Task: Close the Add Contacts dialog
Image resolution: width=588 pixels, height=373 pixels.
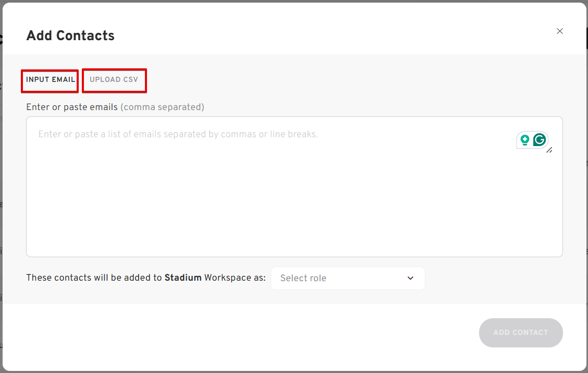Action: 559,31
